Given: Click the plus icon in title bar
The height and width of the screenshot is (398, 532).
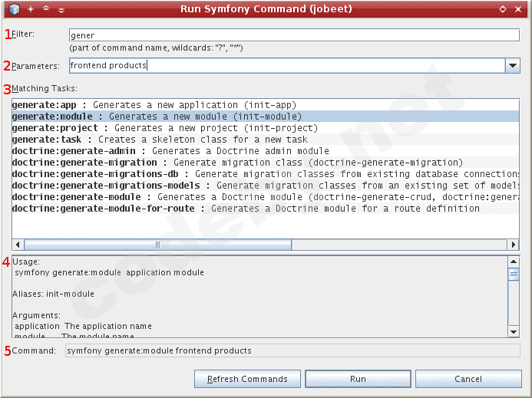Looking at the screenshot, I should (x=31, y=9).
